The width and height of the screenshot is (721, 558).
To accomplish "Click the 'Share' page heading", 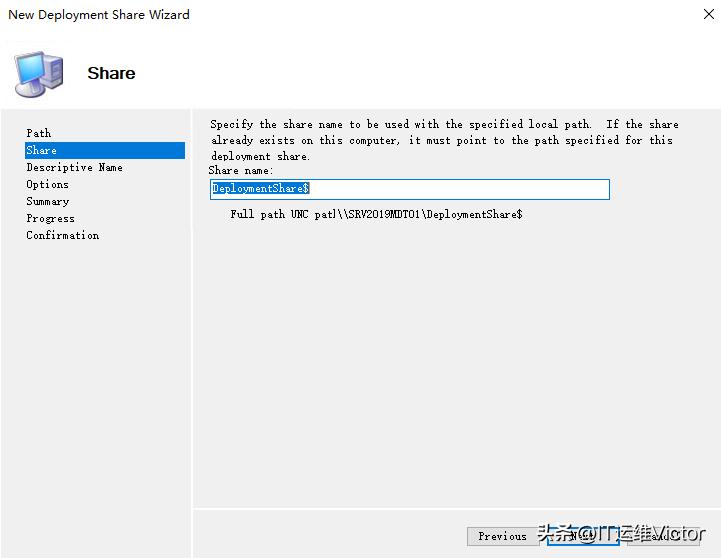I will (111, 73).
